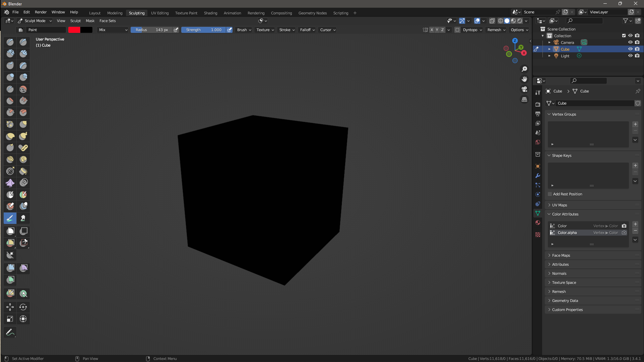Select the Color.alpha attribute row
Screen dimensions: 644x362
coord(588,233)
